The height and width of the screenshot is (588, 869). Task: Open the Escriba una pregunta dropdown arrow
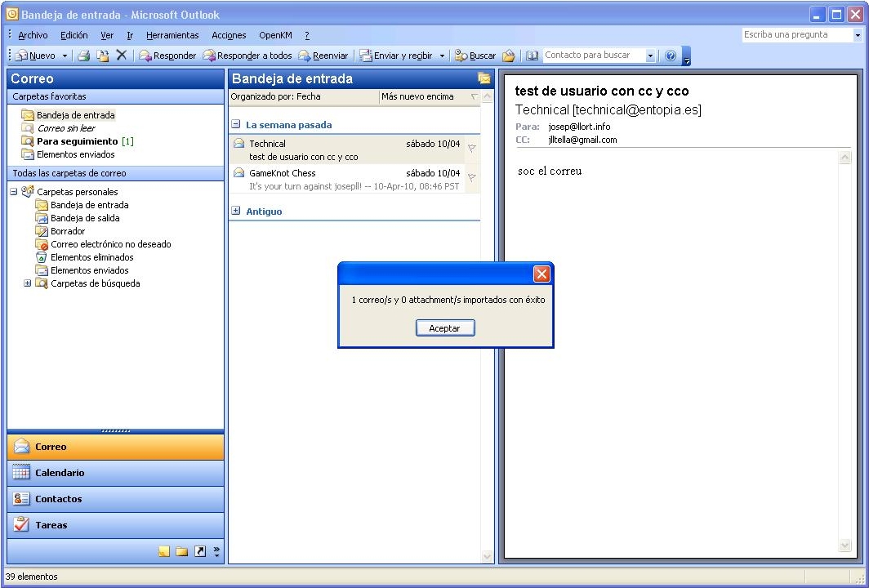click(858, 35)
